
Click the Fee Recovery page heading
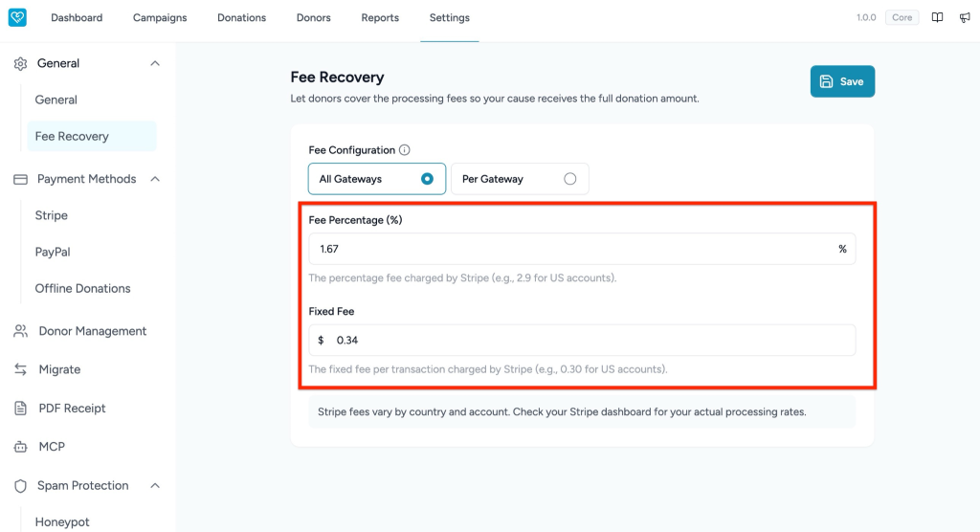tap(338, 77)
